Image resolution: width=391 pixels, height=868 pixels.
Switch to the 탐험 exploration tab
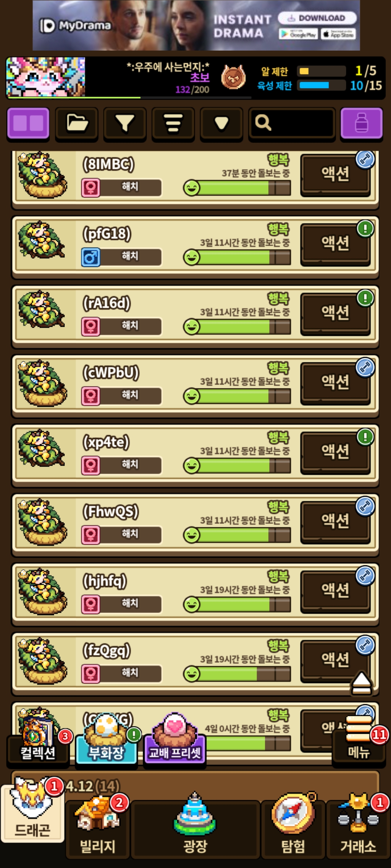293,829
